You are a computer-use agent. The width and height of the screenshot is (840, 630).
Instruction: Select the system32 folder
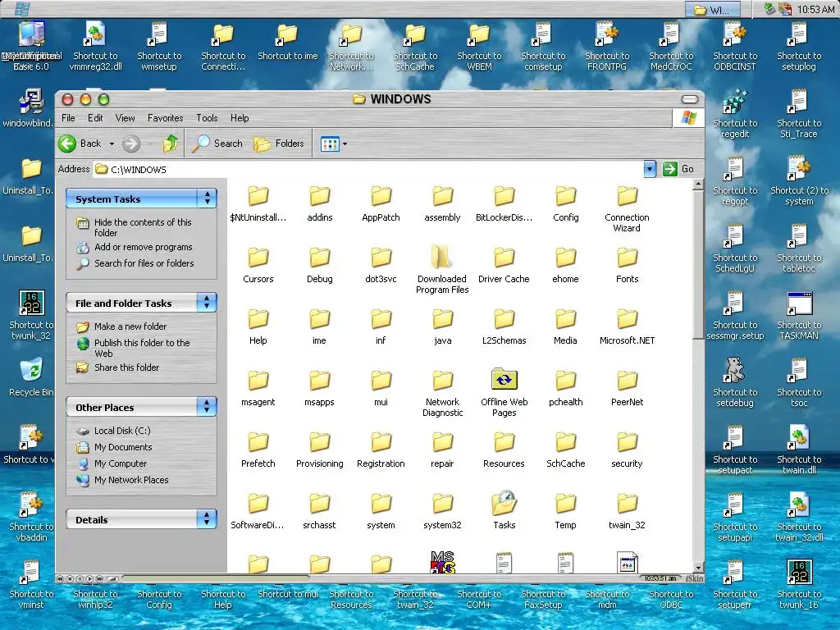pyautogui.click(x=442, y=504)
